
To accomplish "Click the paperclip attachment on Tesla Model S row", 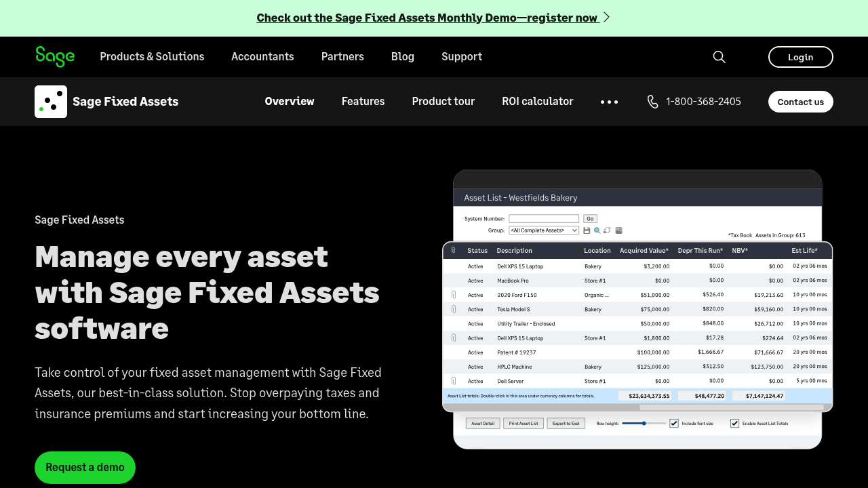I will coord(453,309).
